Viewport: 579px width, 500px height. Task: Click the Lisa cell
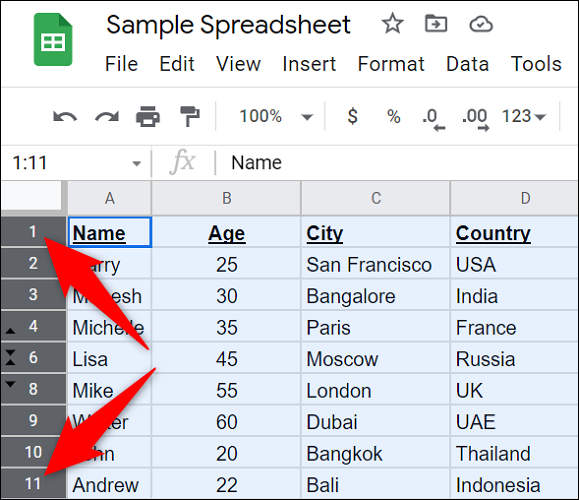point(110,358)
